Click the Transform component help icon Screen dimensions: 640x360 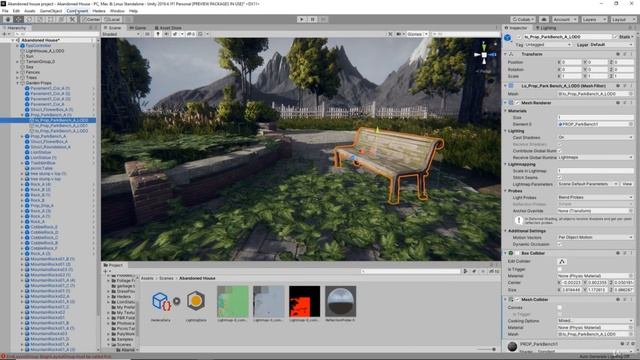(618, 54)
